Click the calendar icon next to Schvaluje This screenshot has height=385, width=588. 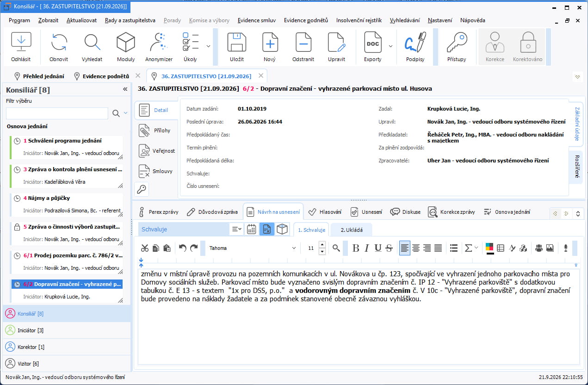251,229
